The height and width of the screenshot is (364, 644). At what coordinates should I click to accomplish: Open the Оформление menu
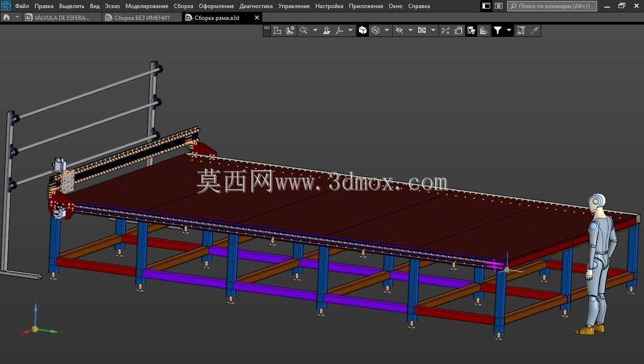pos(216,6)
